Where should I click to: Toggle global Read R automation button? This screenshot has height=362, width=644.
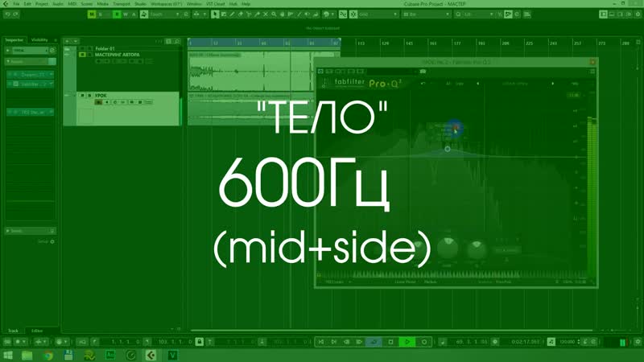coord(117,14)
